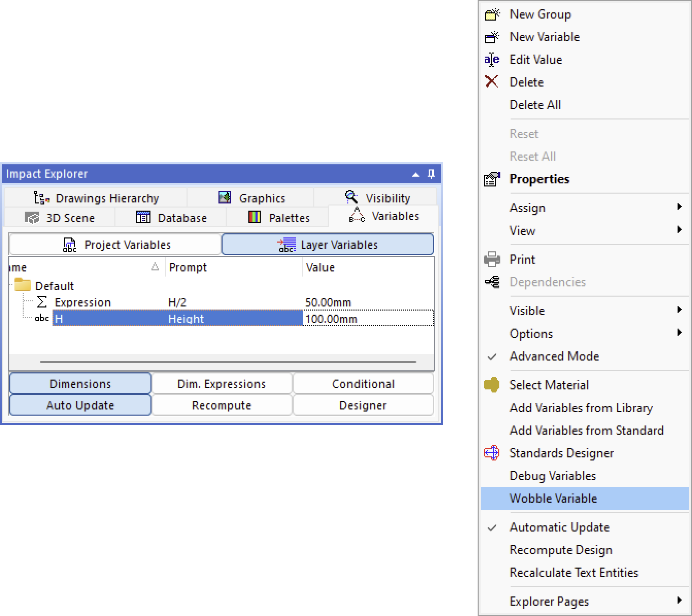Click the Variables triangle icon

pyautogui.click(x=357, y=215)
